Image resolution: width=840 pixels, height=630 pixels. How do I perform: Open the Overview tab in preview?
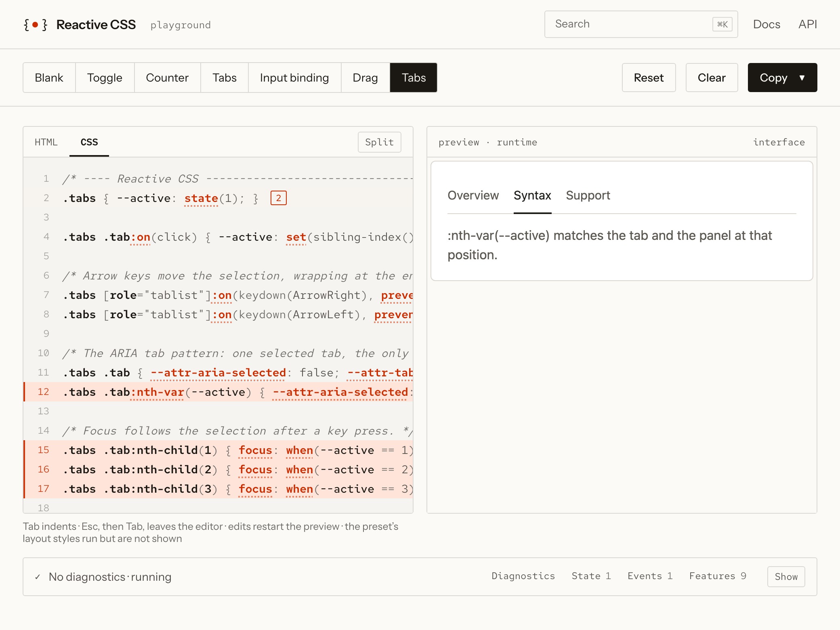[473, 195]
